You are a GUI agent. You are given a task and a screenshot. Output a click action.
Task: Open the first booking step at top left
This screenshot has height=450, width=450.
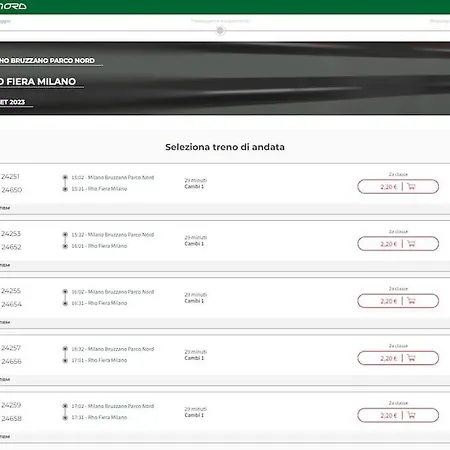(x=5, y=21)
